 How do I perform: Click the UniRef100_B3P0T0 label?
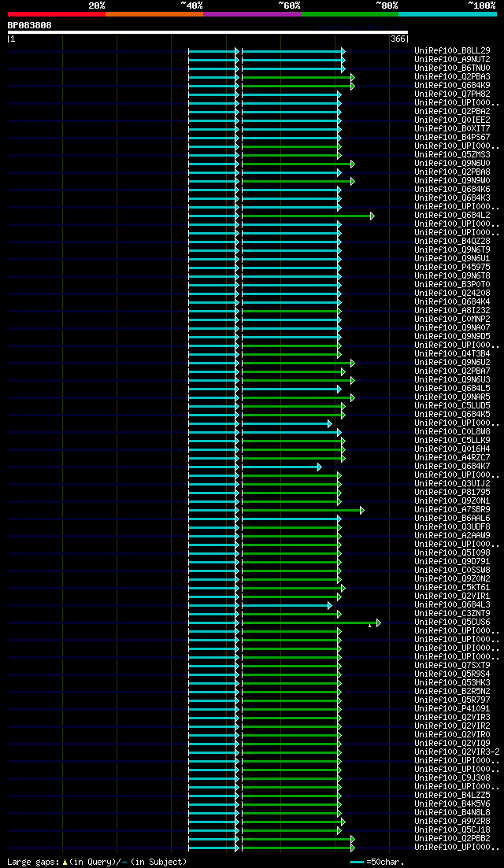pyautogui.click(x=452, y=285)
